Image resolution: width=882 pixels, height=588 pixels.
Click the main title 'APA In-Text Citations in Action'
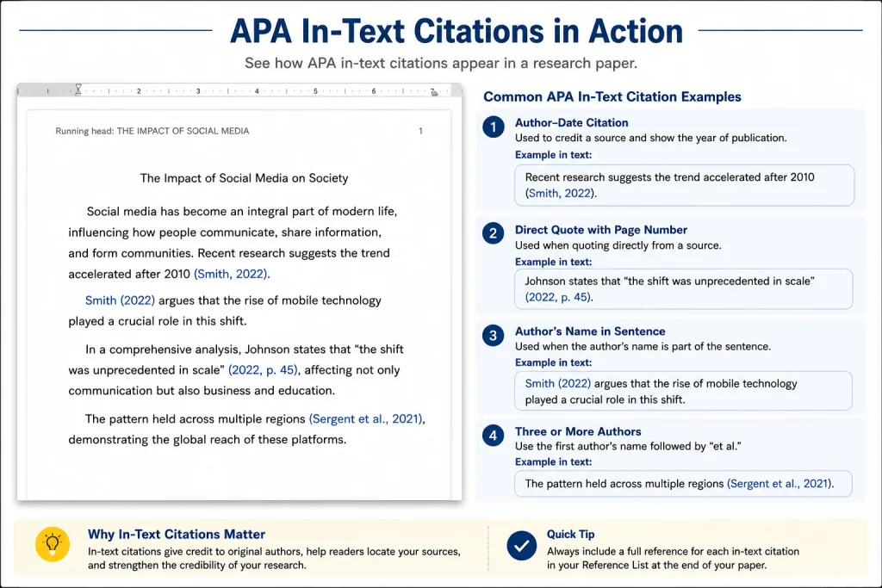457,31
